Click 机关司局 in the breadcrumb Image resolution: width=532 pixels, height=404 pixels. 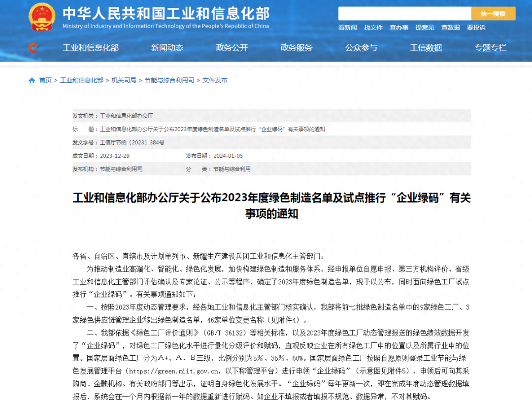[x=124, y=80]
